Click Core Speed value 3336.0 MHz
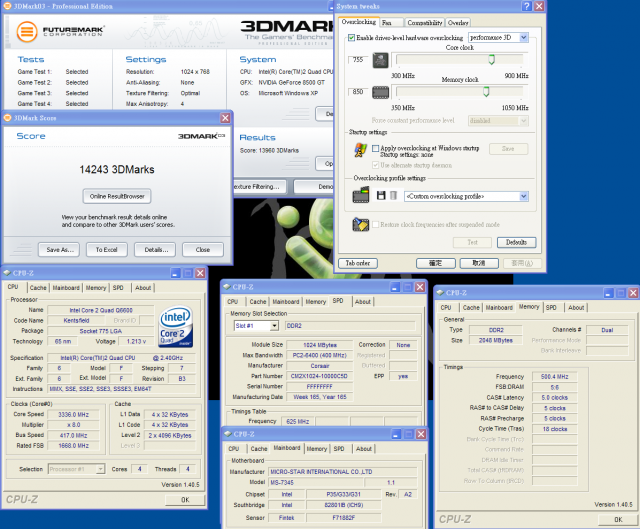Viewport: 640px width, 529px height. 73,414
